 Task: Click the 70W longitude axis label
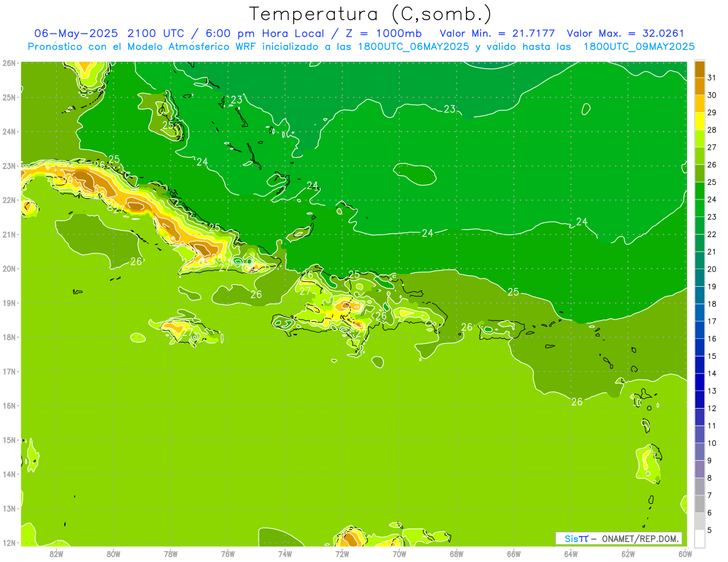[x=399, y=554]
